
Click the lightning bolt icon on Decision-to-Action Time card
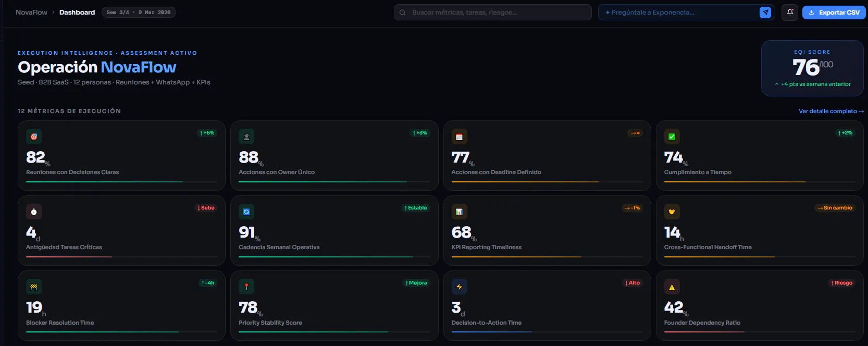(x=459, y=287)
